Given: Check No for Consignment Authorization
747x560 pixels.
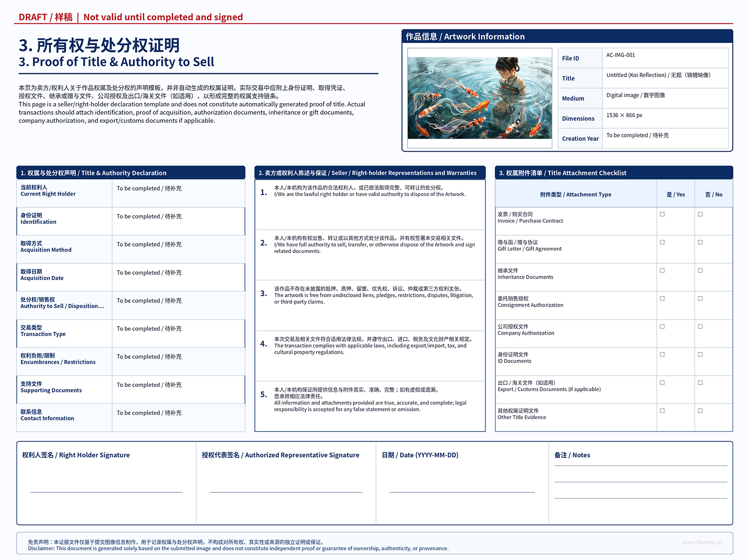Looking at the screenshot, I should point(700,298).
